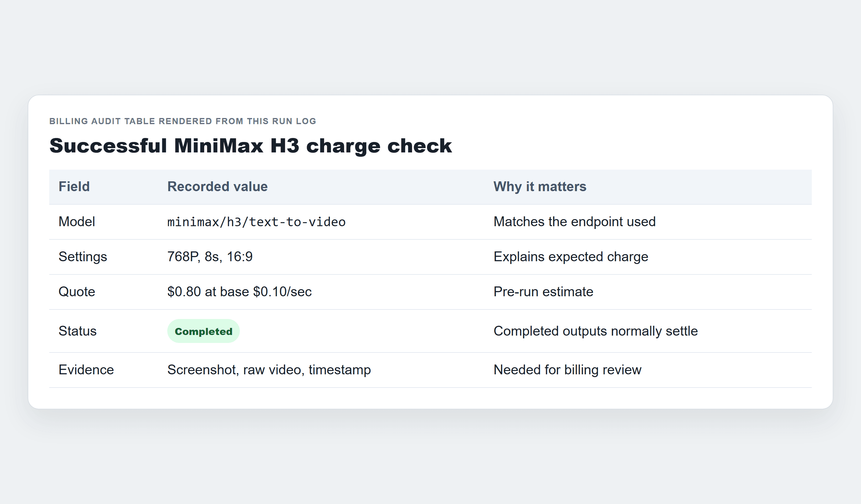Select the 'Settings' row label
Image resolution: width=861 pixels, height=504 pixels.
pyautogui.click(x=83, y=257)
